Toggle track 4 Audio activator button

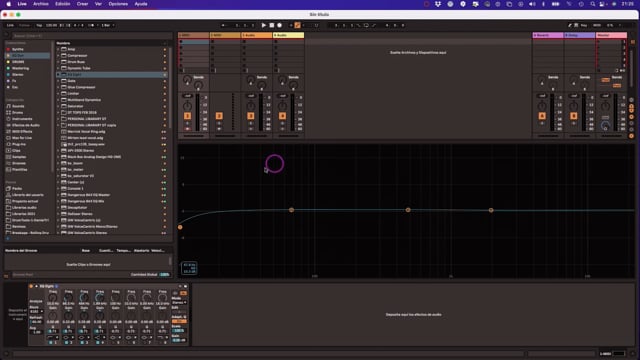click(282, 116)
